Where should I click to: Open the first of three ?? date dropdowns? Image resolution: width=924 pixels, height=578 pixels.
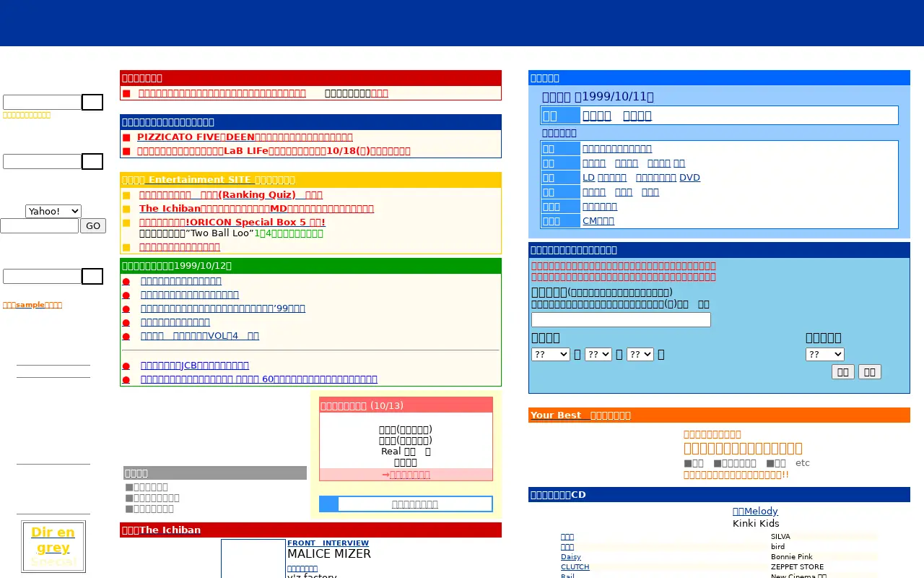(551, 355)
